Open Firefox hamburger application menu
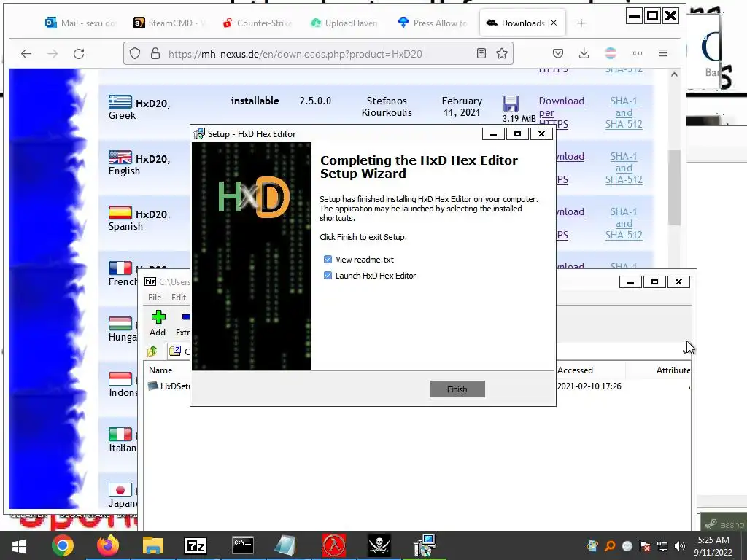The width and height of the screenshot is (747, 560). (662, 53)
